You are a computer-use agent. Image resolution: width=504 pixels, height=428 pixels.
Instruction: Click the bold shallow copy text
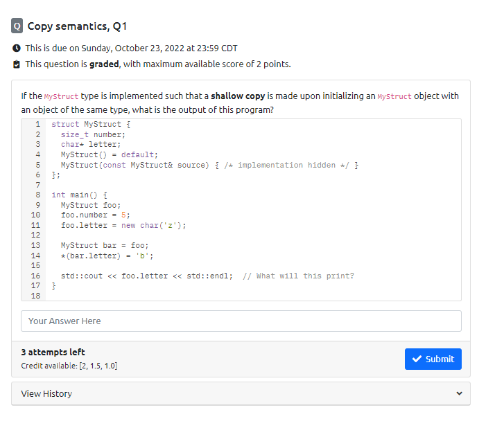[x=238, y=96]
